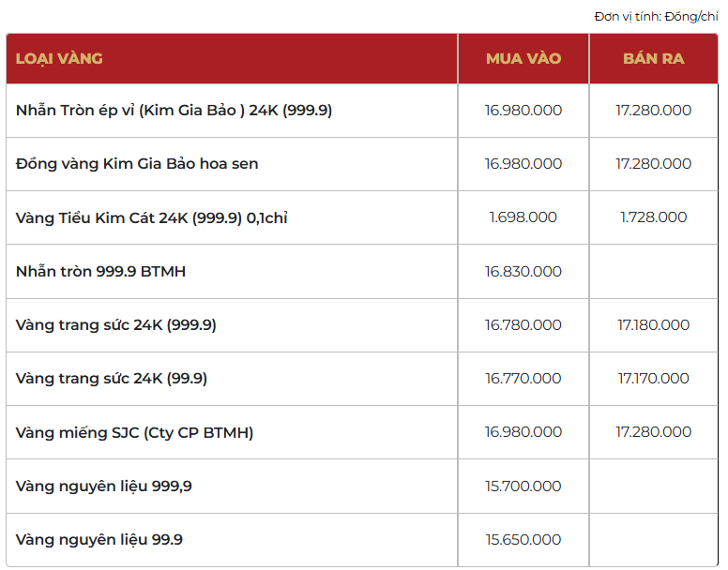Click buy price 15.650.000 for nguyên liệu 99.9
Screen dimensions: 728x570
523,540
